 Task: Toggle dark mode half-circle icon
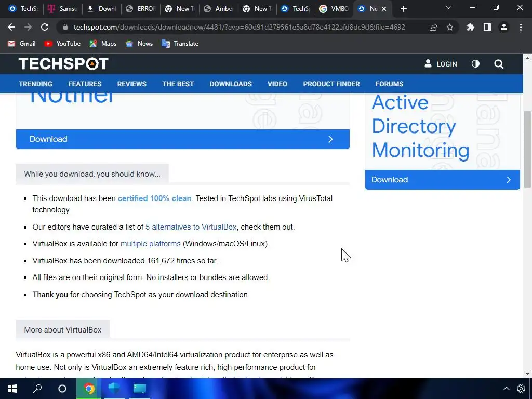point(476,64)
